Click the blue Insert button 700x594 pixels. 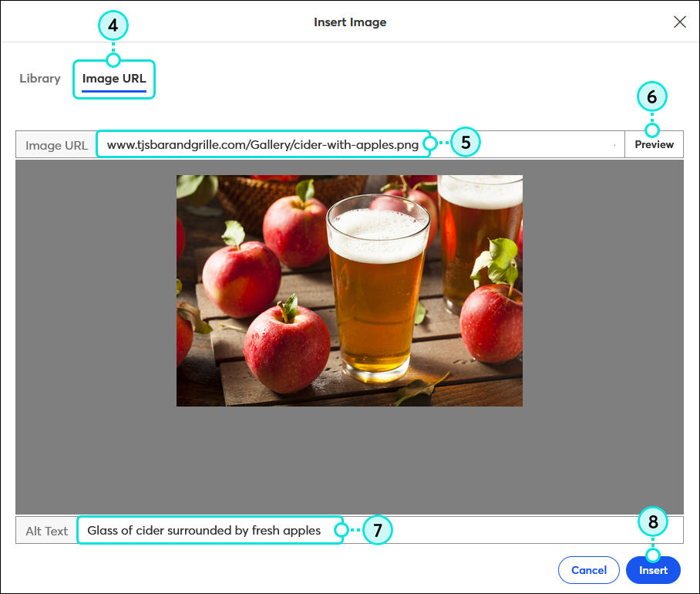(653, 570)
